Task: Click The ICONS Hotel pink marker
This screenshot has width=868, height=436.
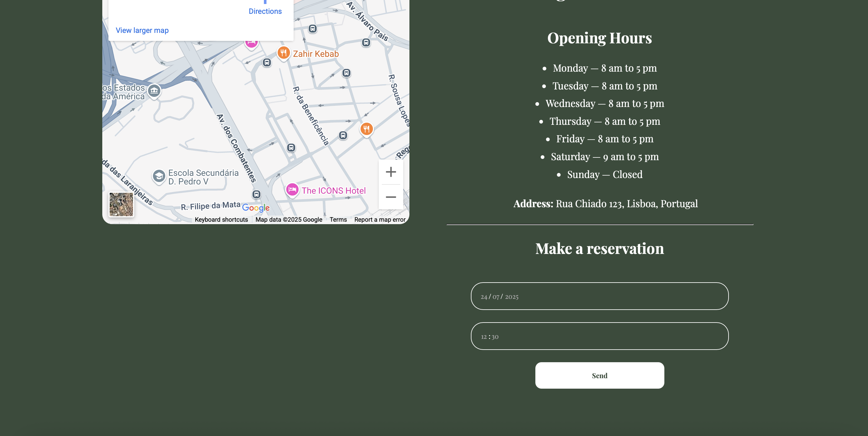Action: [292, 189]
